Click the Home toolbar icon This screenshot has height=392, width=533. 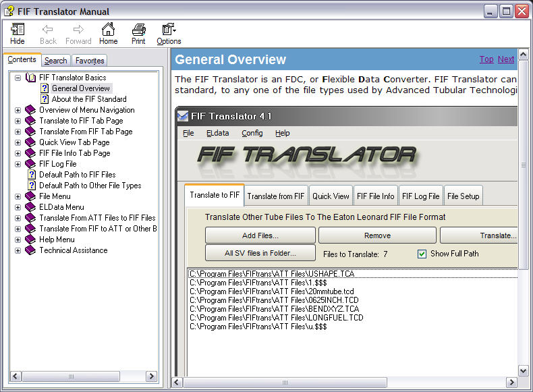tap(108, 30)
